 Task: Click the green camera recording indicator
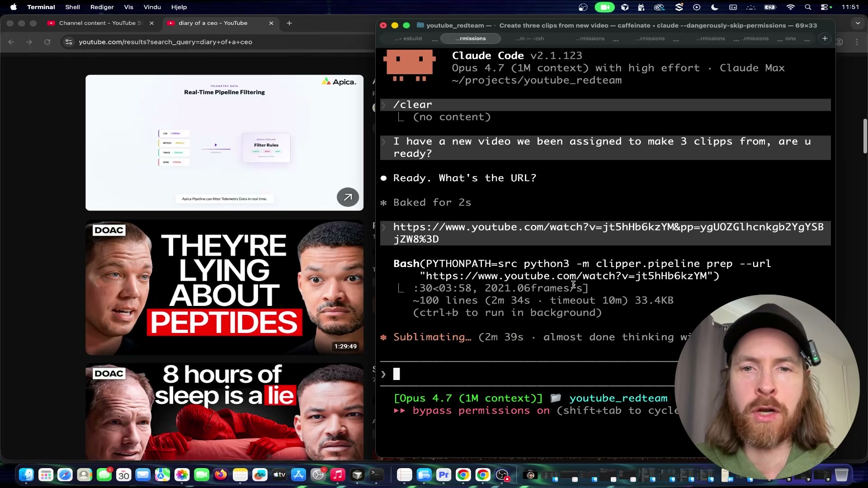604,7
